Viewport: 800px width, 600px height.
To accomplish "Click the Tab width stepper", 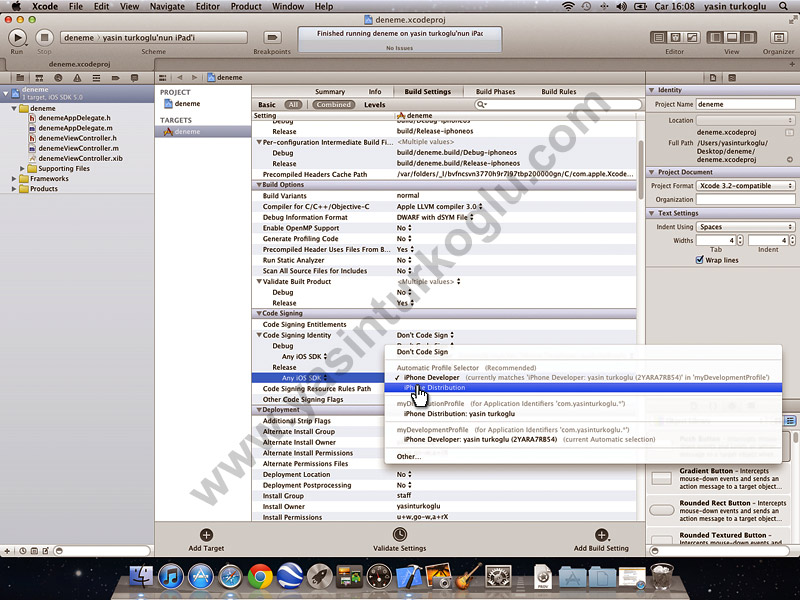I will pyautogui.click(x=740, y=240).
